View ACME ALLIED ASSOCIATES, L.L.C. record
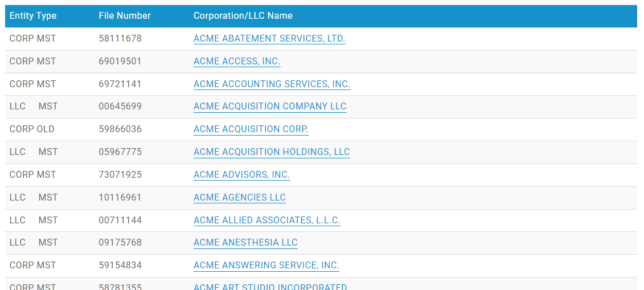The image size is (644, 290). coord(266,220)
